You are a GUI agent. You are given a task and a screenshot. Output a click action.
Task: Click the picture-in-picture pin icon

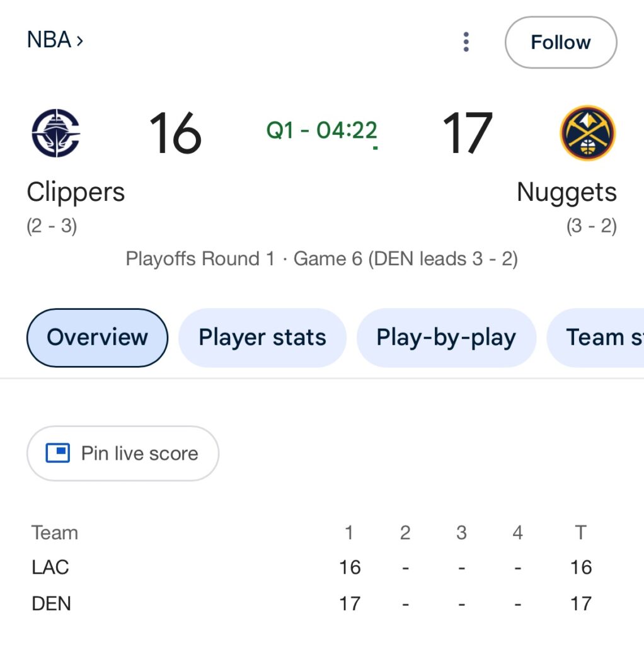click(x=57, y=453)
